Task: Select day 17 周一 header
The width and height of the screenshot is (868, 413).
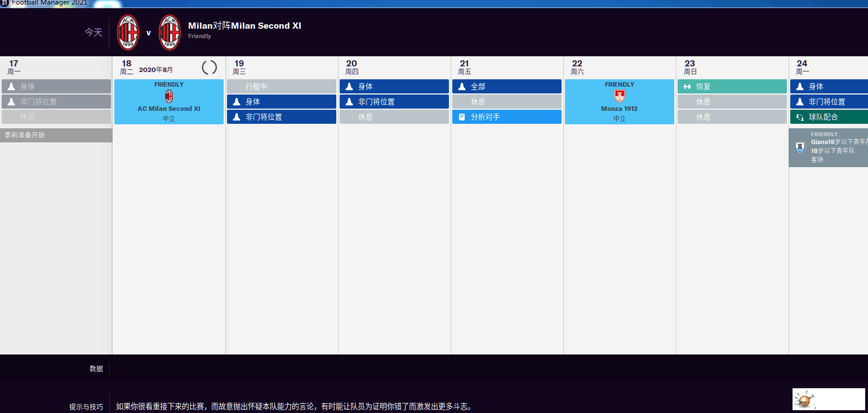Action: pyautogui.click(x=14, y=68)
